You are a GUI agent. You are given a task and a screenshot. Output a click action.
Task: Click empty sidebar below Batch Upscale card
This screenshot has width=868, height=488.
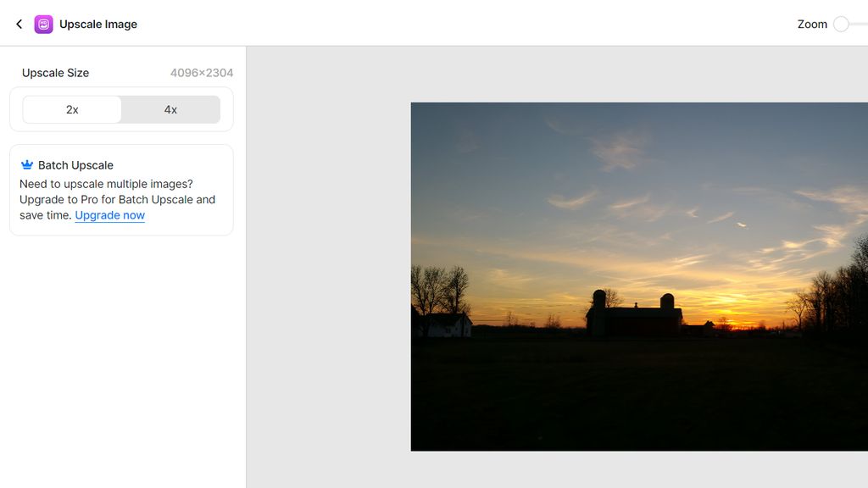coord(122,359)
